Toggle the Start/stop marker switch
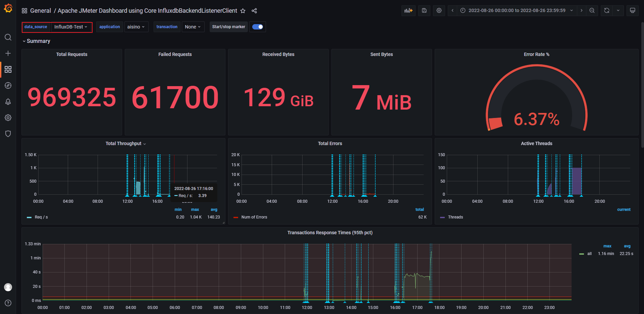 258,27
